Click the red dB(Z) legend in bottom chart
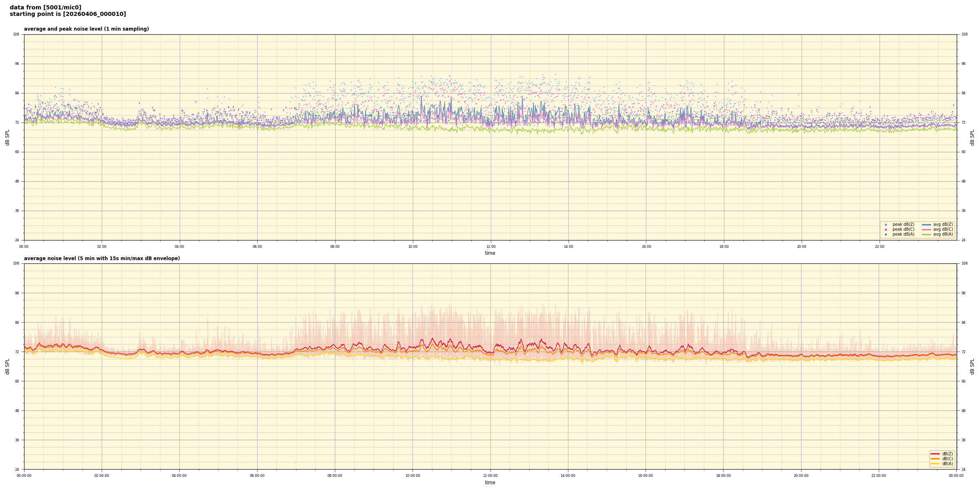980x490 pixels. pyautogui.click(x=935, y=454)
